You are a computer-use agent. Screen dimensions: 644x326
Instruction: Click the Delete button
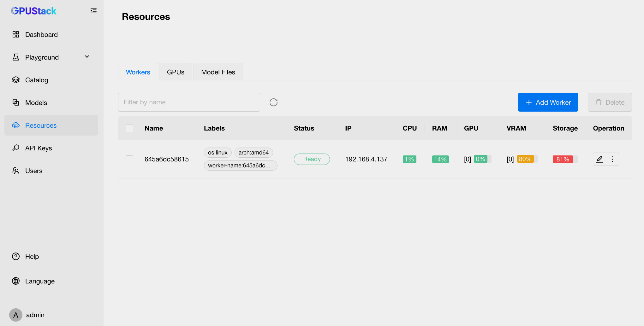pyautogui.click(x=610, y=102)
